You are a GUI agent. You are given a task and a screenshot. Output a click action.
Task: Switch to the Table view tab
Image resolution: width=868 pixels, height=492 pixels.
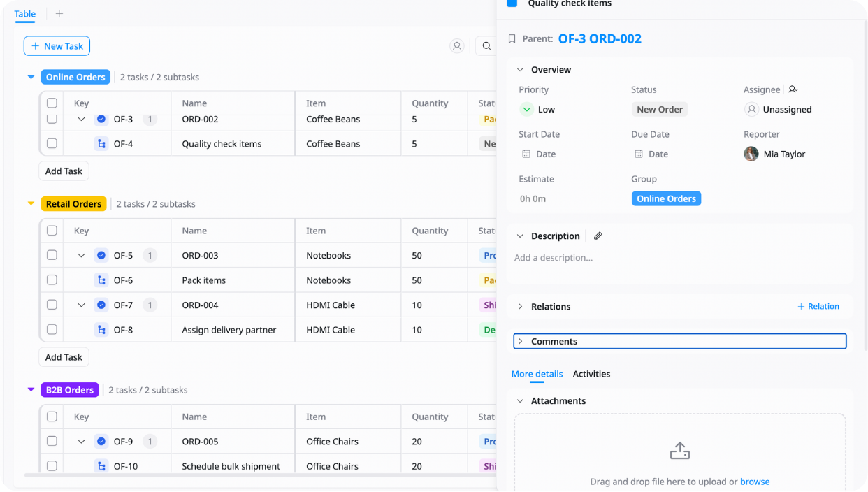25,14
